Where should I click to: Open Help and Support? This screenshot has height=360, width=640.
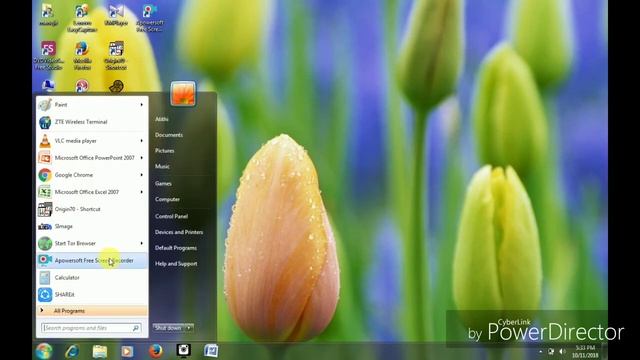[176, 264]
